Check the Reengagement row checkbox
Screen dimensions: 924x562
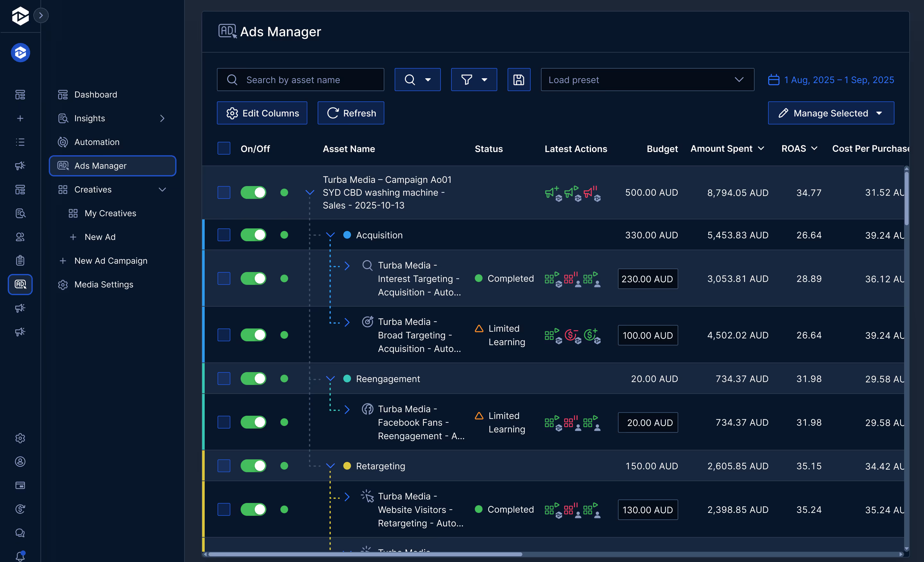[224, 379]
